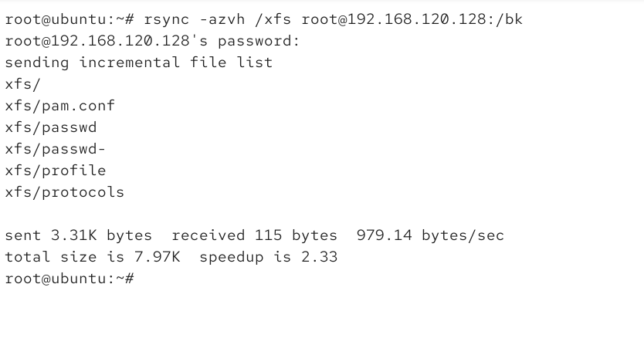Click the xfs/profile output line
Screen dimensions: 644x355
click(x=56, y=171)
